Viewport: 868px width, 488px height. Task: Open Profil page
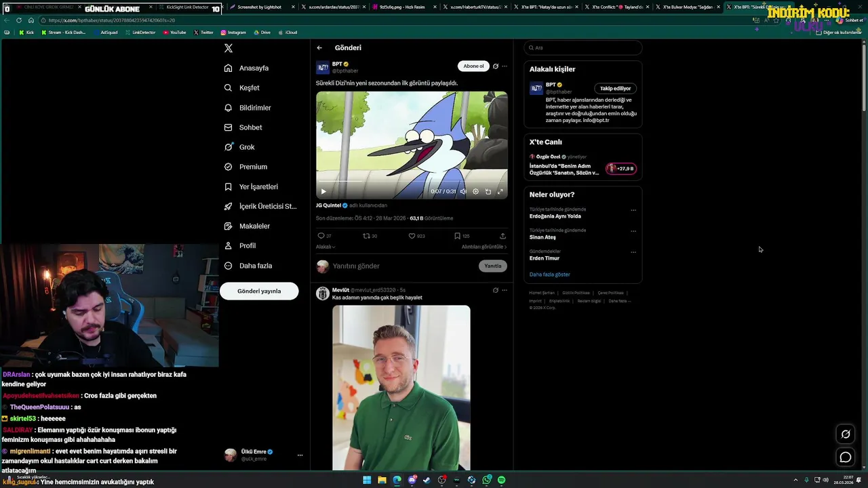tap(240, 245)
